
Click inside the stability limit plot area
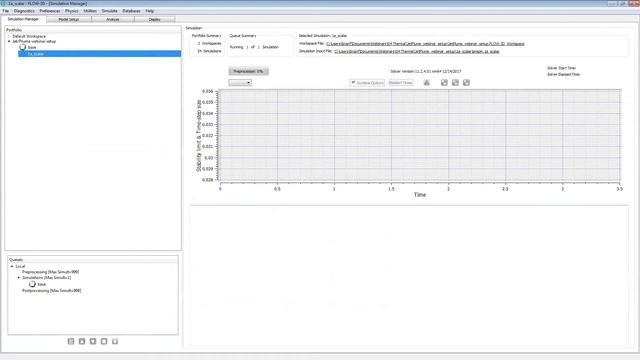coord(420,135)
